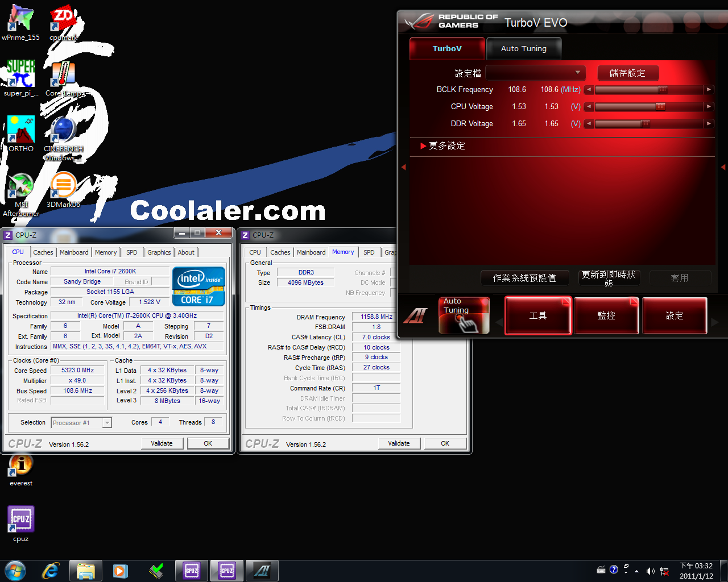Click the Intel Core i7 logo in CPU-Z
Viewport: 728px width, 582px height.
click(x=198, y=286)
